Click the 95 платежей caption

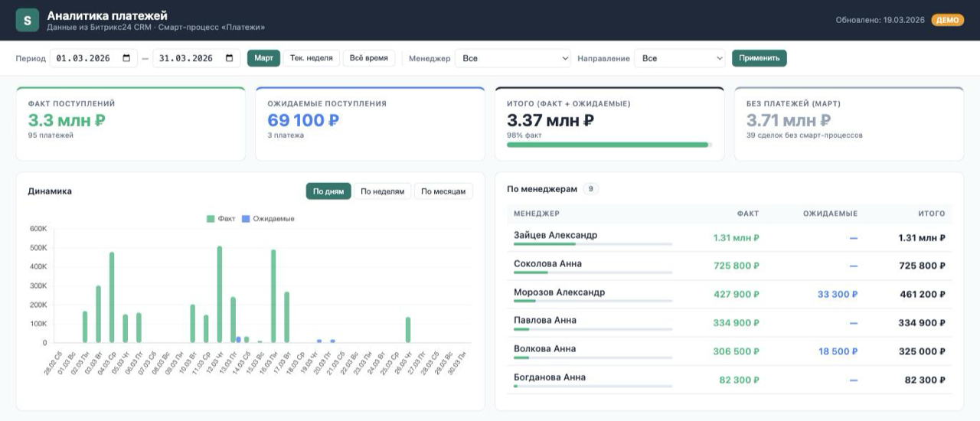click(51, 135)
